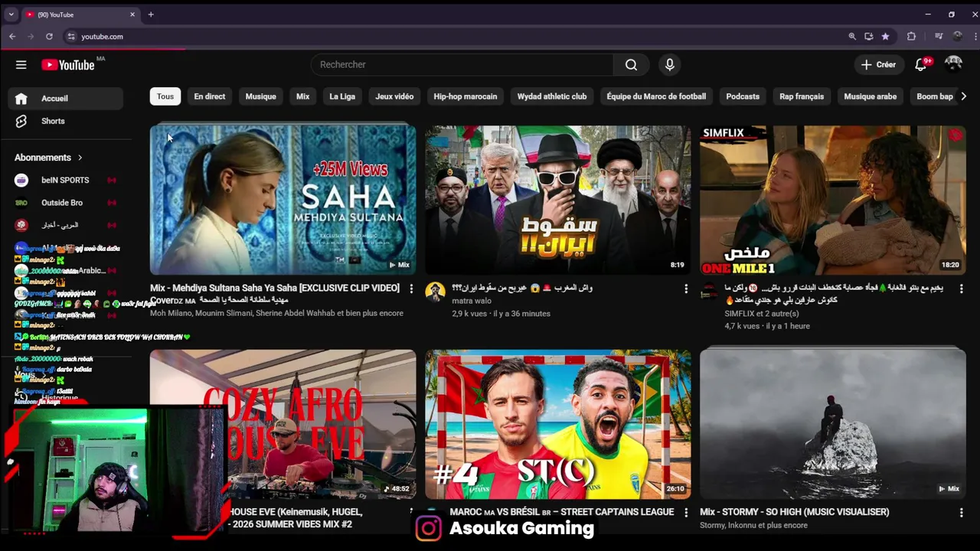Expand the Abonnements section
The height and width of the screenshot is (551, 980).
pyautogui.click(x=48, y=158)
